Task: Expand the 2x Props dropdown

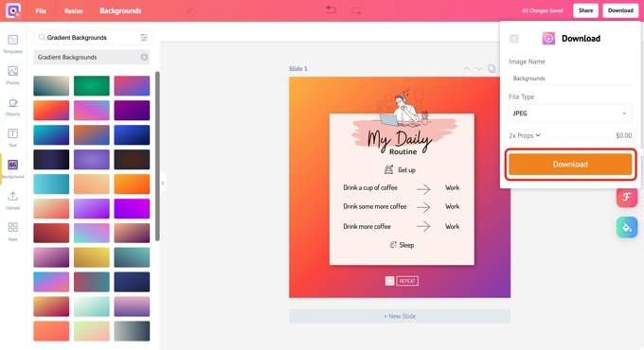Action: [x=525, y=135]
